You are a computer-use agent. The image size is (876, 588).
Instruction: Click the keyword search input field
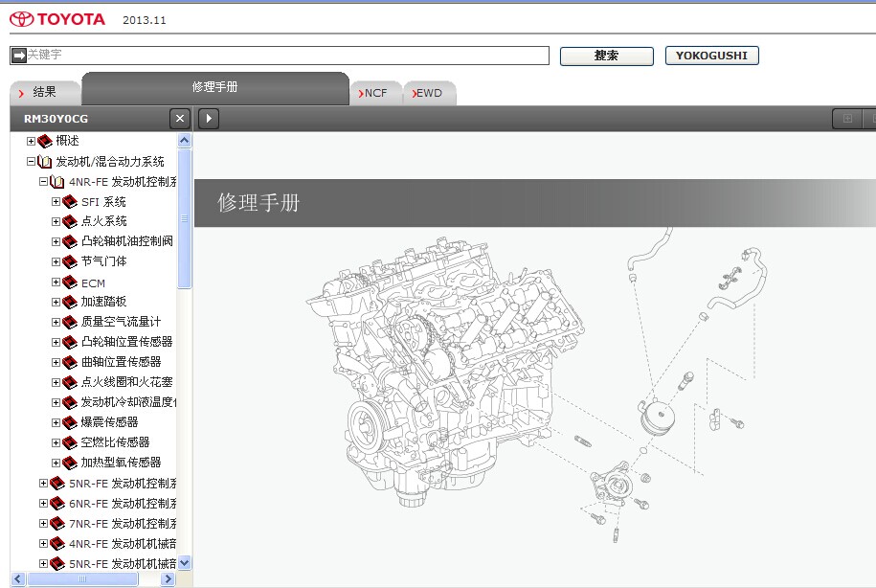(280, 56)
